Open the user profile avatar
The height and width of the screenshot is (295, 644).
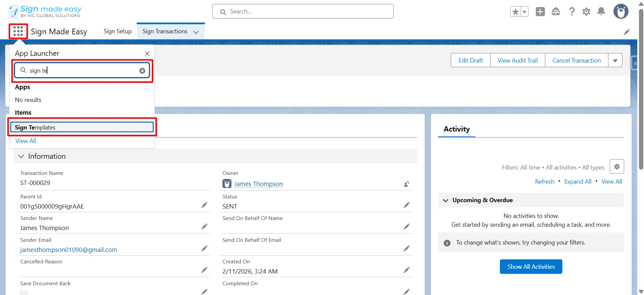[x=621, y=11]
